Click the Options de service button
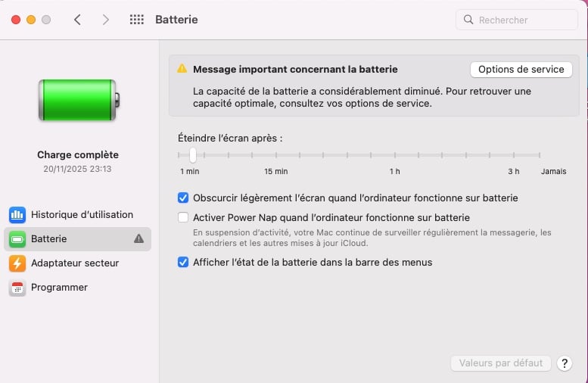 (x=521, y=69)
